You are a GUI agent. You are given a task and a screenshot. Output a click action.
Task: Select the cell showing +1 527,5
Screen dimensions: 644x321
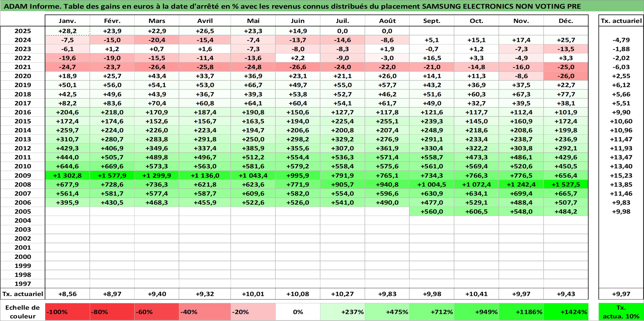pos(566,184)
